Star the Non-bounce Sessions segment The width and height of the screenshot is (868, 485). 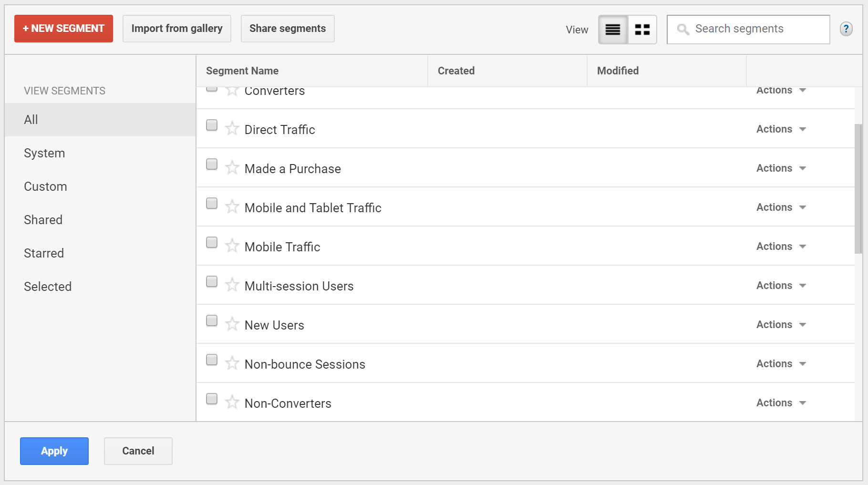pyautogui.click(x=232, y=363)
